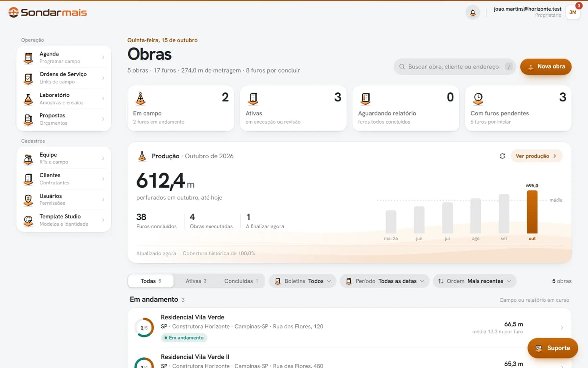Switch to the Ativas tab
The width and height of the screenshot is (588, 368).
[x=196, y=281]
